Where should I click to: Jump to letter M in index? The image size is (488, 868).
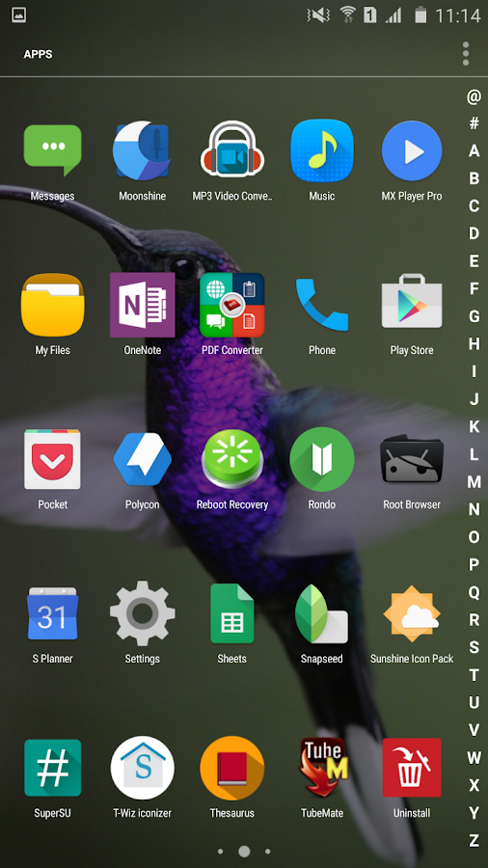474,481
